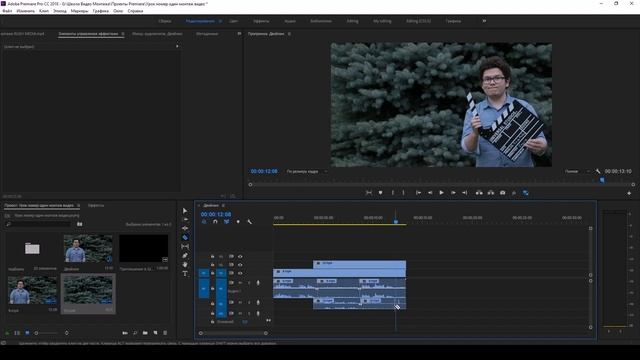Go to In point in Program monitor
The width and height of the screenshot is (640, 360).
pos(418,193)
